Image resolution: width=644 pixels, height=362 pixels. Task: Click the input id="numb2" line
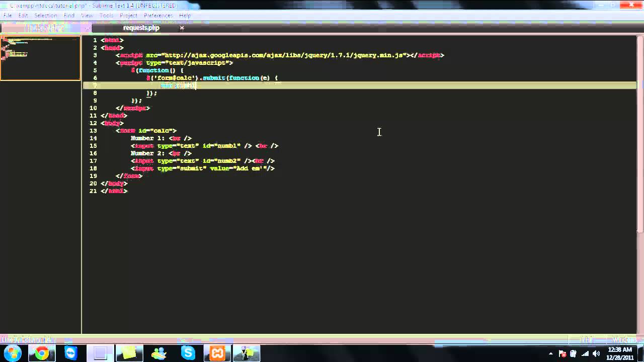tap(203, 161)
